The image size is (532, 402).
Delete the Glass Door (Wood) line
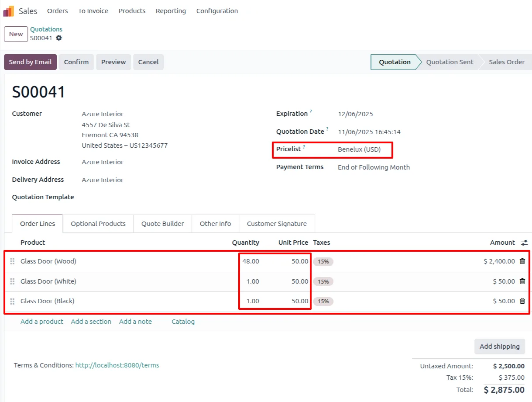[x=522, y=261]
